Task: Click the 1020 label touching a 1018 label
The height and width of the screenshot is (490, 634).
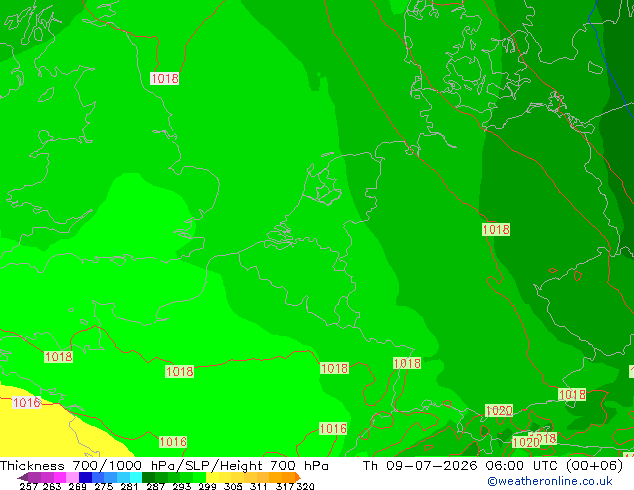Action: 526,442
